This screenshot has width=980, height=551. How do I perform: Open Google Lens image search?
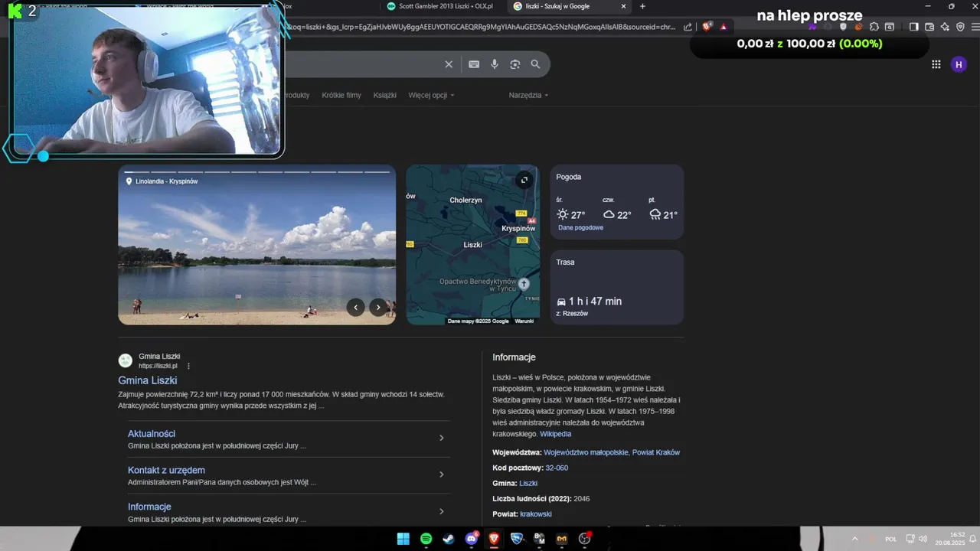515,64
